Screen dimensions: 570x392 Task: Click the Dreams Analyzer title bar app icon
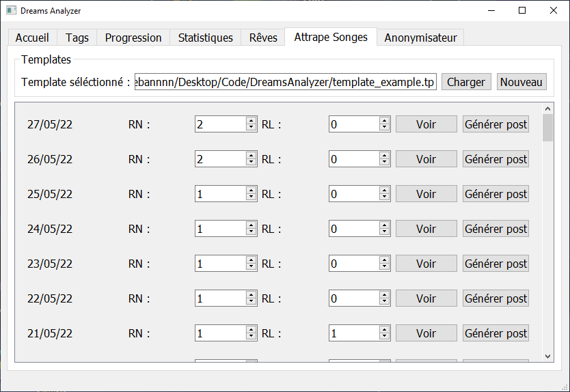coord(11,11)
